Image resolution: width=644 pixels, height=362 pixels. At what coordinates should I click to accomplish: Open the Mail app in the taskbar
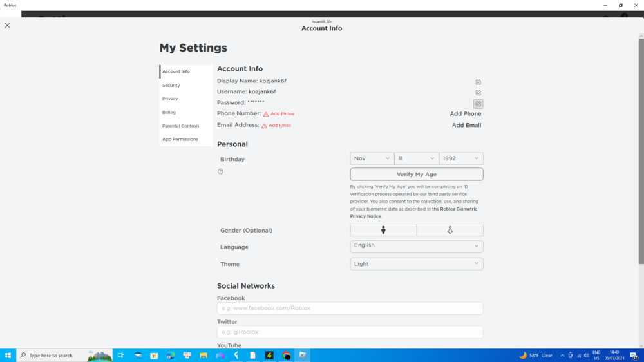[138, 356]
